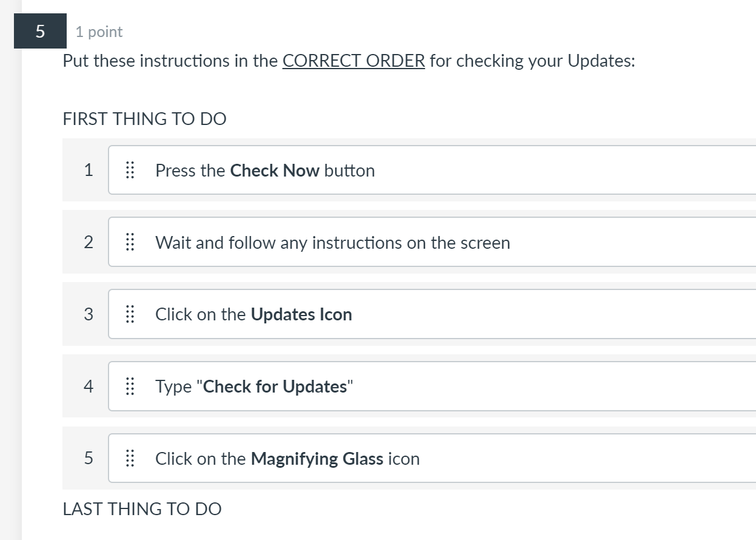The height and width of the screenshot is (540, 756).
Task: Click the LAST THING TO DO label
Action: [142, 509]
